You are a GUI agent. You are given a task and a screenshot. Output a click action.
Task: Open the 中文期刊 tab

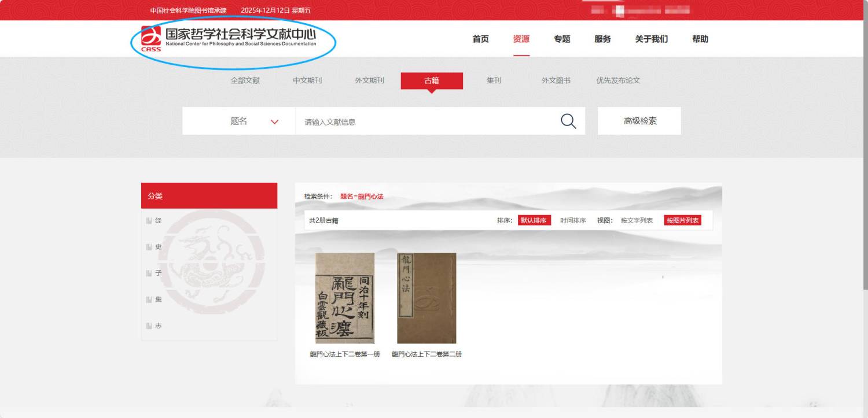coord(307,81)
